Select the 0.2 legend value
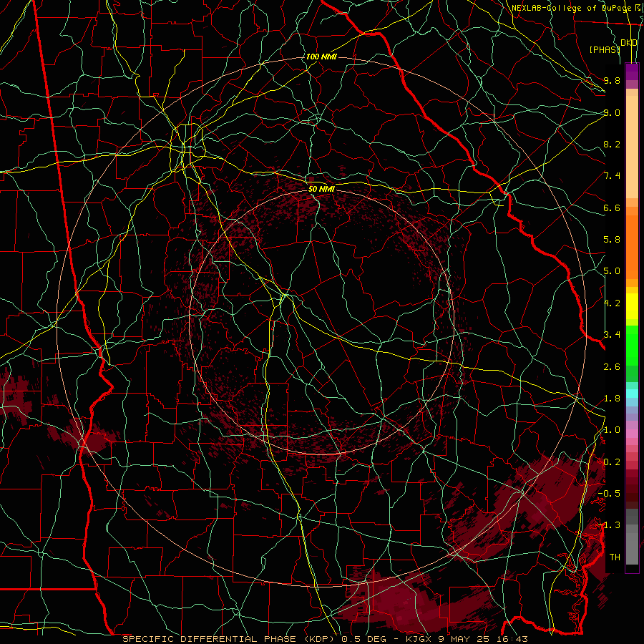The height and width of the screenshot is (644, 644). [x=612, y=462]
